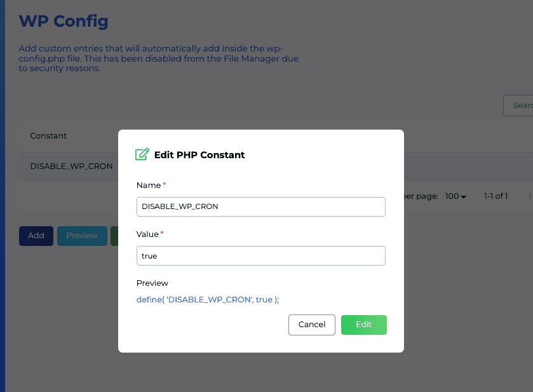Click the Name field label
533x392 pixels.
[149, 186]
